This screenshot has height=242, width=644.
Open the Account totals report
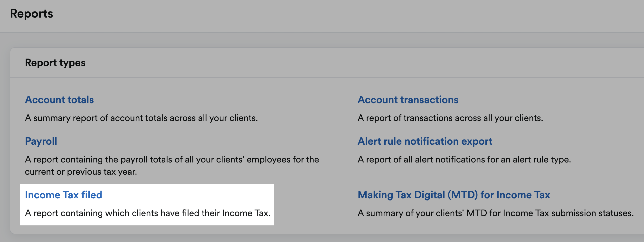(59, 100)
